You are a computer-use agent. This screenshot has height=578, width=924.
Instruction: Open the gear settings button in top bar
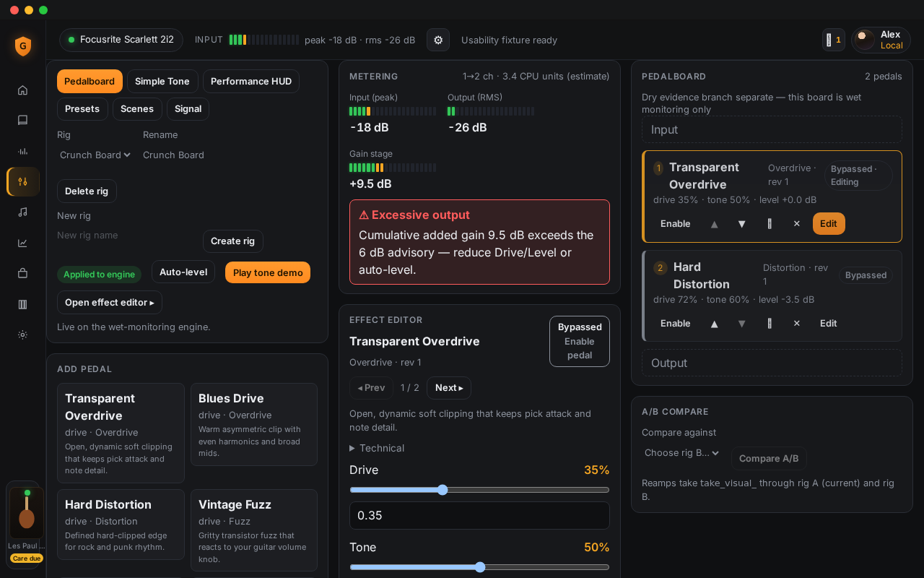pyautogui.click(x=438, y=40)
